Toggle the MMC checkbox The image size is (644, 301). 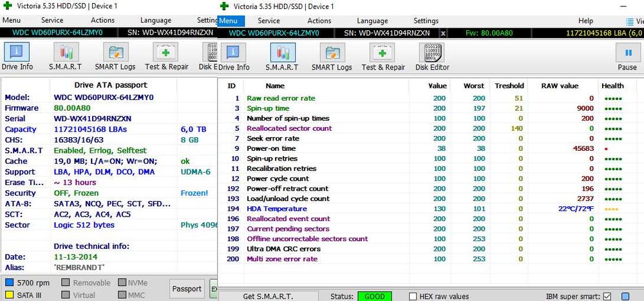122,295
